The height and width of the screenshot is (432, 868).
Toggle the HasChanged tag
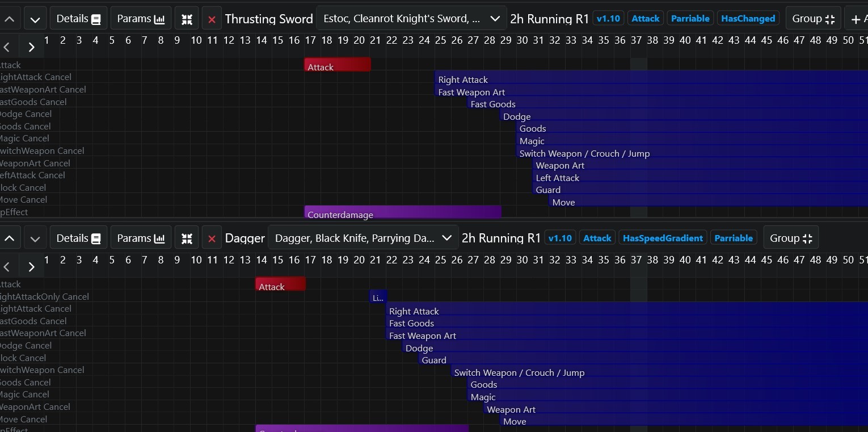(x=748, y=19)
